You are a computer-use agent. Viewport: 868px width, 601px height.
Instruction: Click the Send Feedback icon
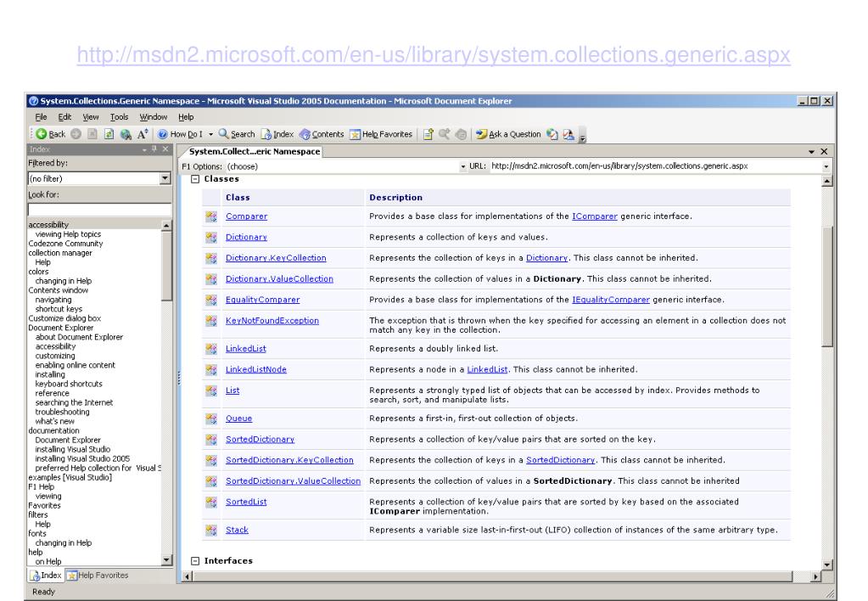point(568,134)
